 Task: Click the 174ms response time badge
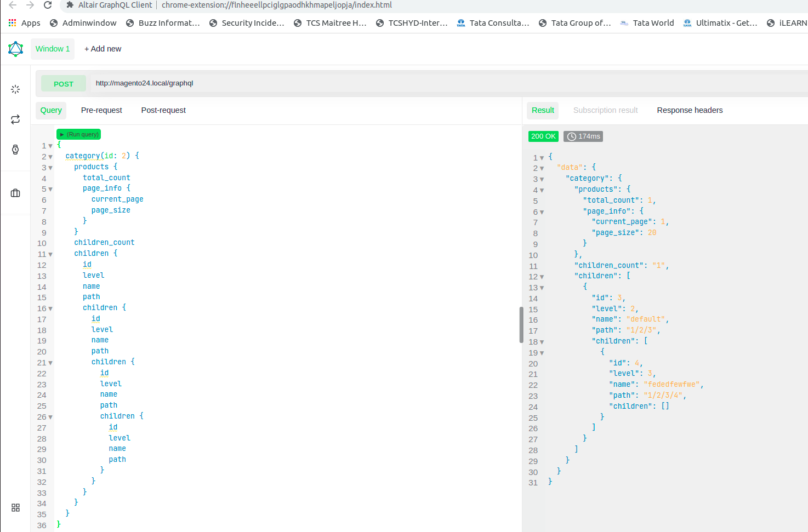pyautogui.click(x=583, y=136)
